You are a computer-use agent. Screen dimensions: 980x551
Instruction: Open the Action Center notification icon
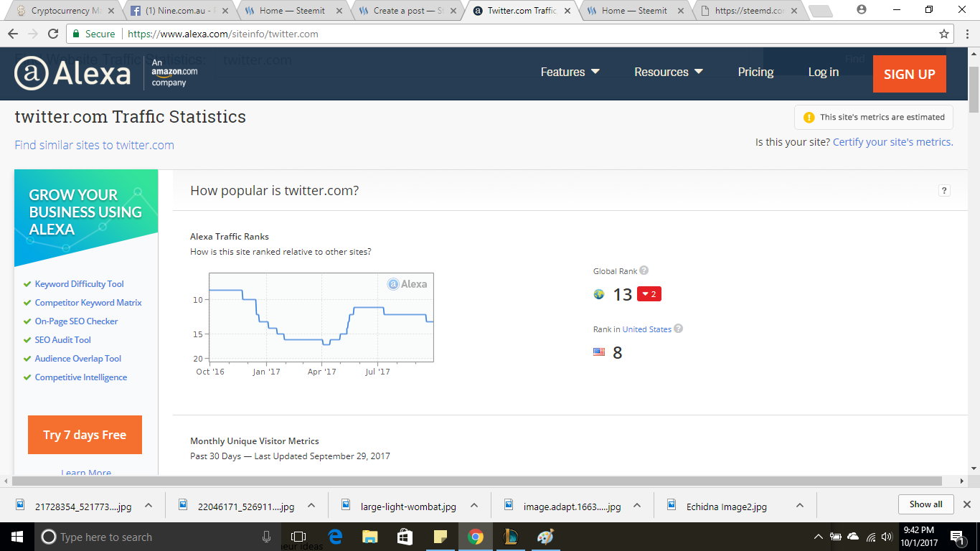point(958,537)
